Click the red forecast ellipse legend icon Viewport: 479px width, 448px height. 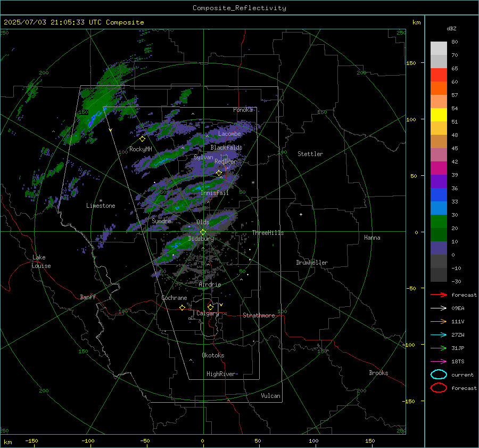[439, 388]
